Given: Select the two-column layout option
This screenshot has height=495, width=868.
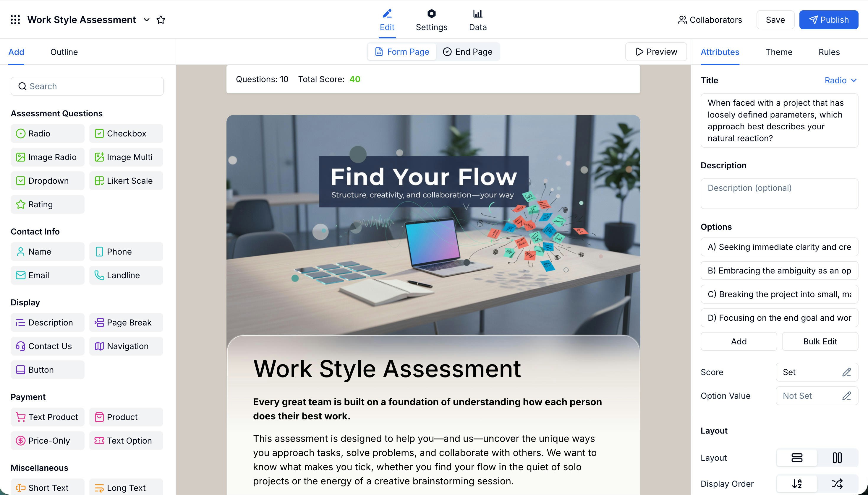Looking at the screenshot, I should 837,457.
